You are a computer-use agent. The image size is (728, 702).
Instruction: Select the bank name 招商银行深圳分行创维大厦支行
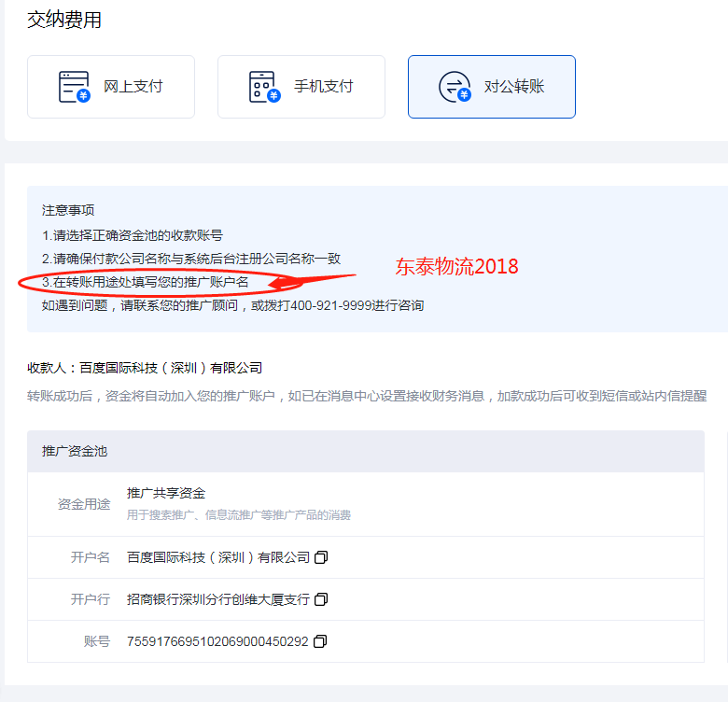(217, 599)
